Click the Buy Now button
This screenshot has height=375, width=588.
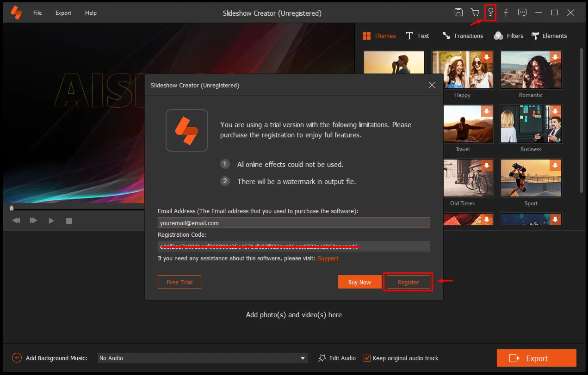point(359,282)
